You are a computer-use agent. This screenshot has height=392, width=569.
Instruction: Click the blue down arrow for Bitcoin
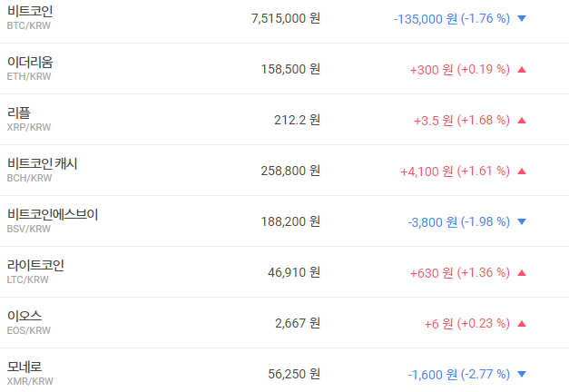(x=521, y=18)
